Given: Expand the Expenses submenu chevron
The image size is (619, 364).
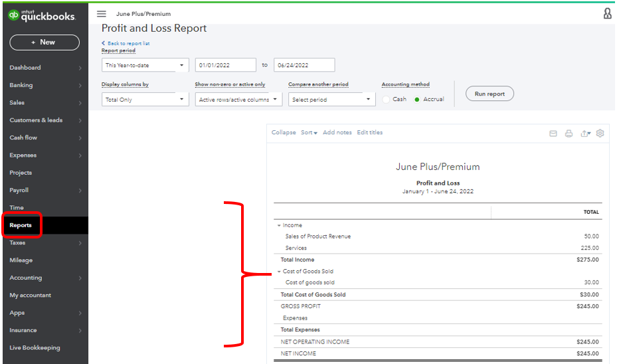Looking at the screenshot, I should [80, 155].
